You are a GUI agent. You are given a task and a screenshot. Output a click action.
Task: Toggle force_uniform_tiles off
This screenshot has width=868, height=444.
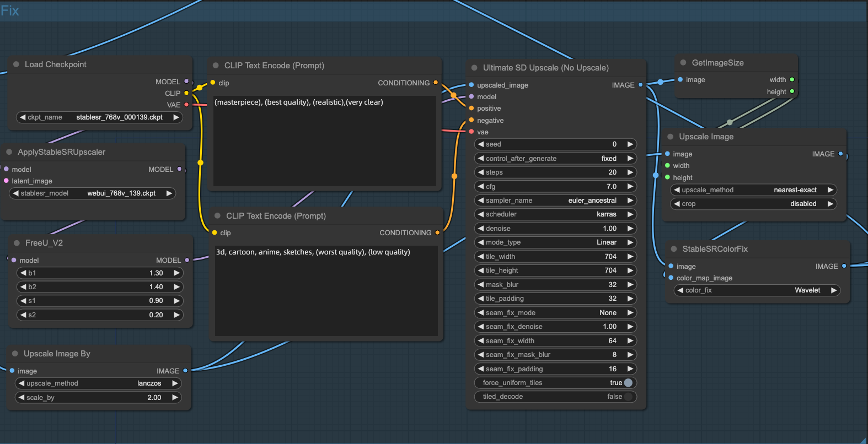click(628, 383)
